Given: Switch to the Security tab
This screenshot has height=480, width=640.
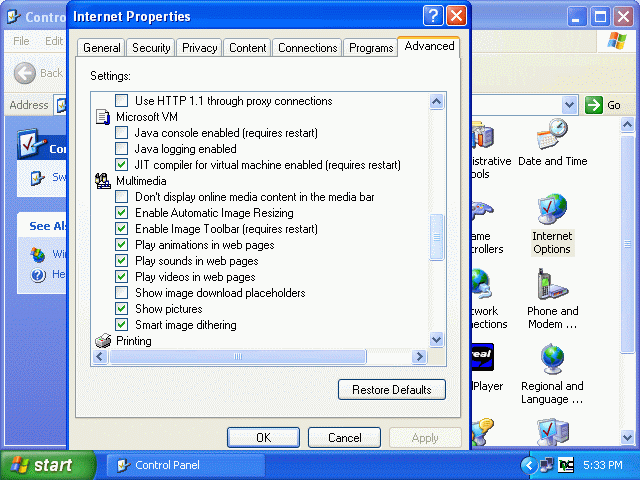Looking at the screenshot, I should (151, 48).
